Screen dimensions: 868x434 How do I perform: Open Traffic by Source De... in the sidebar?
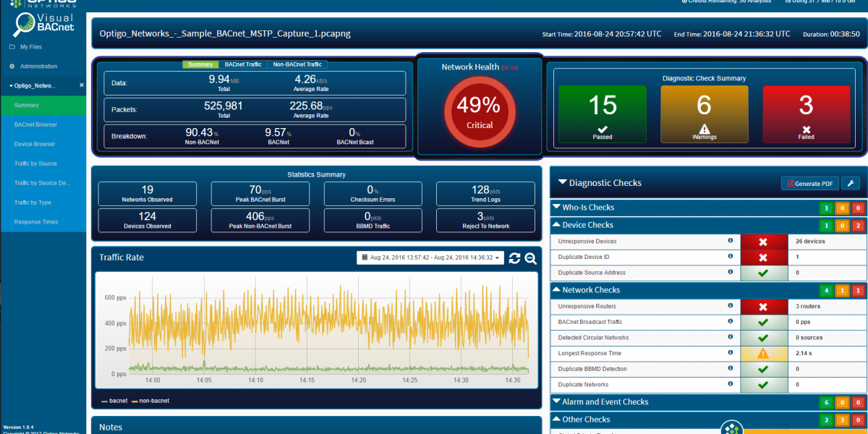(43, 183)
